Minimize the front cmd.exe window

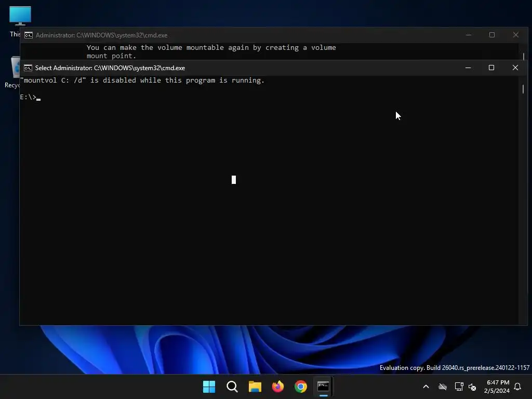(468, 68)
